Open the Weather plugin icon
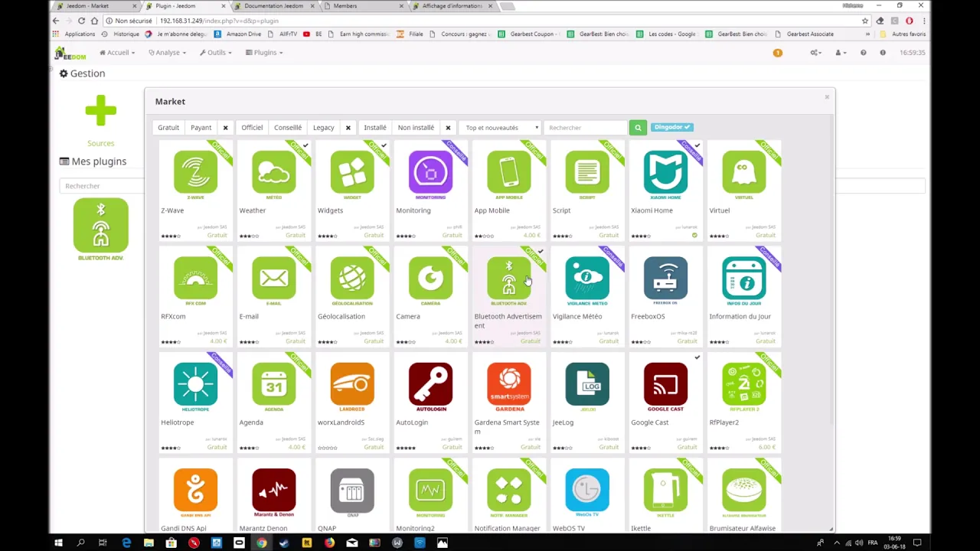Image resolution: width=980 pixels, height=551 pixels. pyautogui.click(x=273, y=174)
